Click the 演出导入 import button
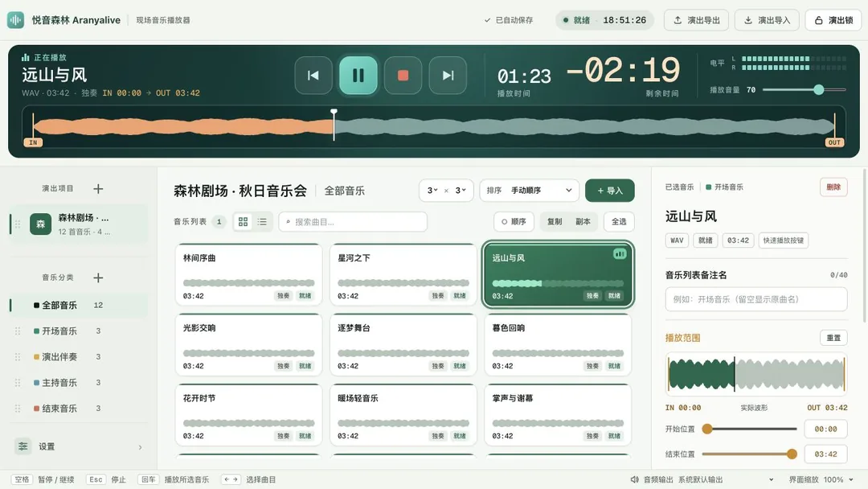The image size is (868, 489). [x=767, y=20]
